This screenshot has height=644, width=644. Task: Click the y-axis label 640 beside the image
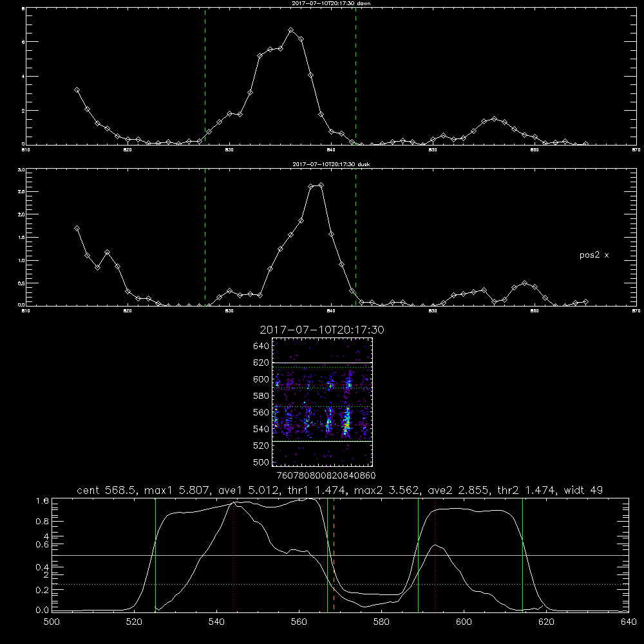coord(261,346)
